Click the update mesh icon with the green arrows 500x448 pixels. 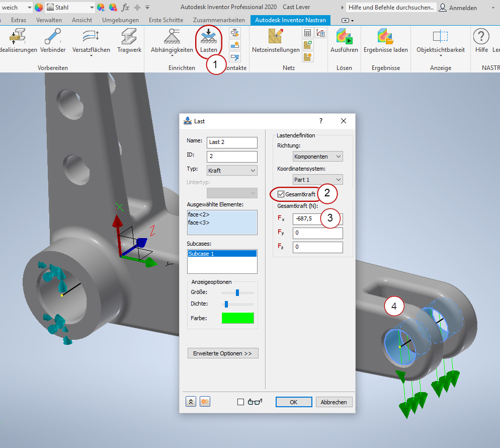(x=307, y=45)
